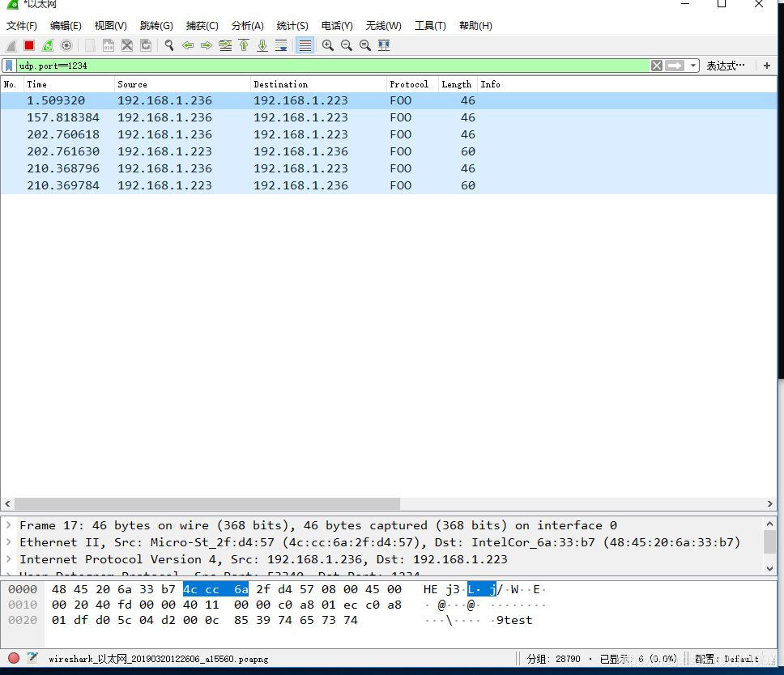The image size is (784, 675).
Task: Sort by the Time column header
Action: (x=69, y=84)
